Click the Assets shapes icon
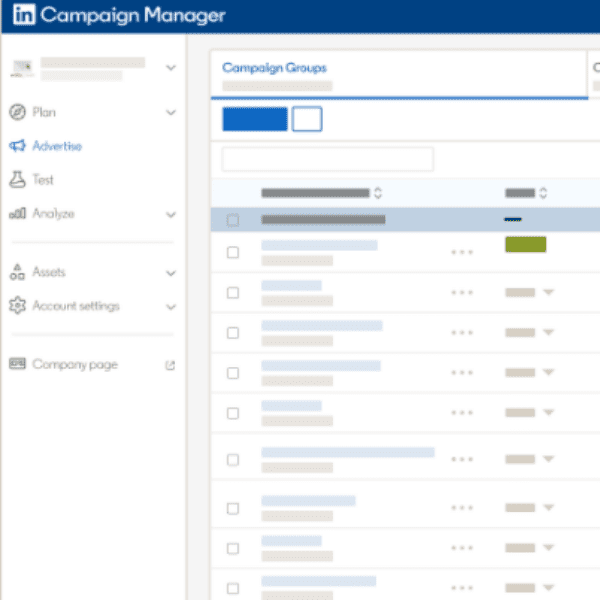Image resolution: width=600 pixels, height=600 pixels. (x=17, y=272)
